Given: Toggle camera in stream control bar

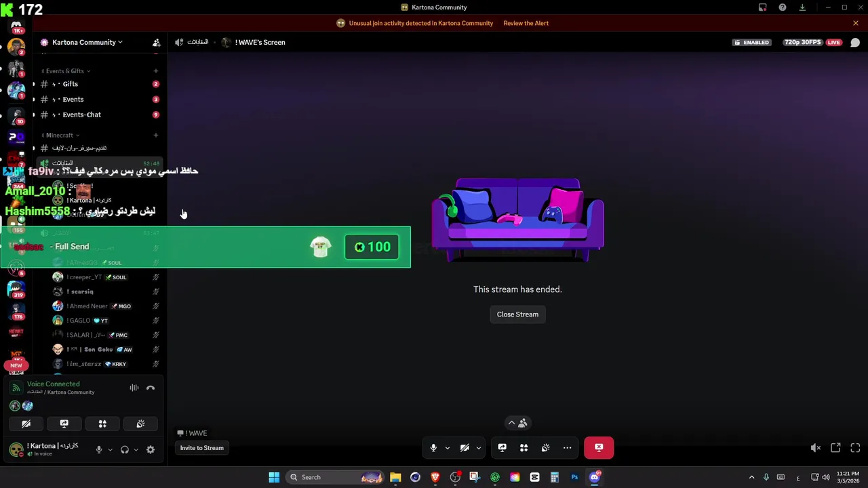Looking at the screenshot, I should [465, 447].
